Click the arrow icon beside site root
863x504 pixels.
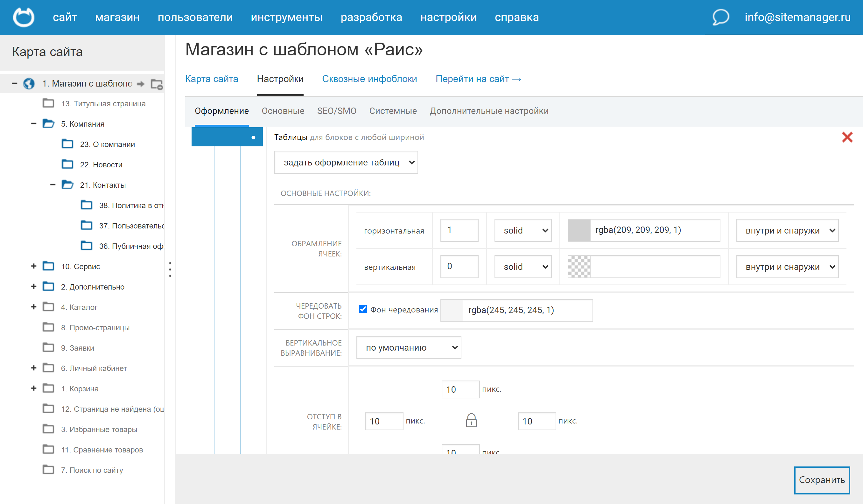pos(140,84)
